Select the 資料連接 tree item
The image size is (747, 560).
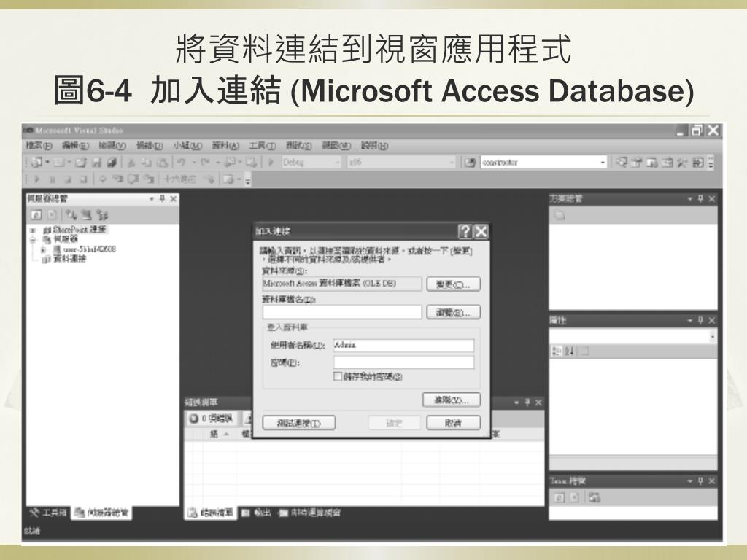click(x=69, y=259)
